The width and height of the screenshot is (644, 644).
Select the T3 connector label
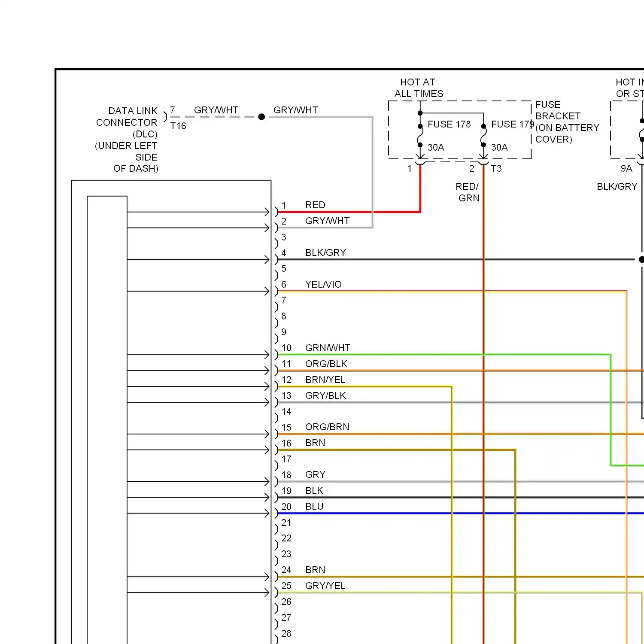pyautogui.click(x=496, y=168)
